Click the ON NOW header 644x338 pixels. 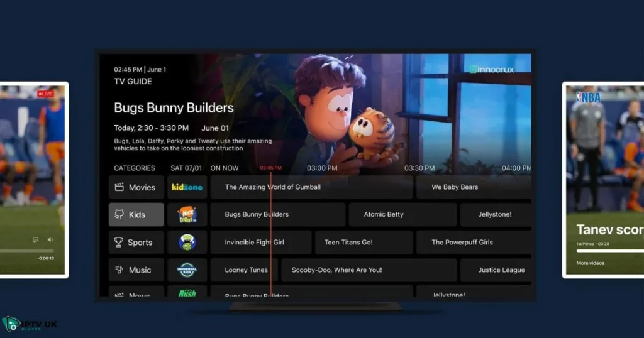click(x=225, y=168)
